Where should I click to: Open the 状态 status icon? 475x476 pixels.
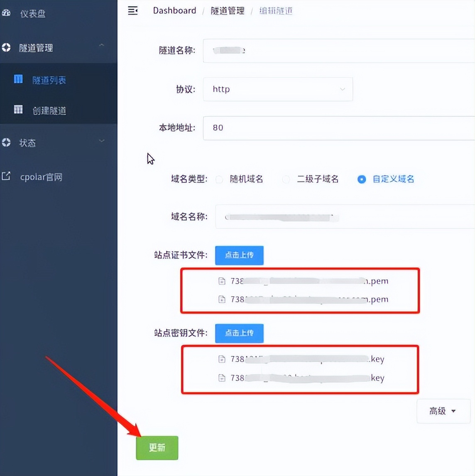(x=6, y=142)
